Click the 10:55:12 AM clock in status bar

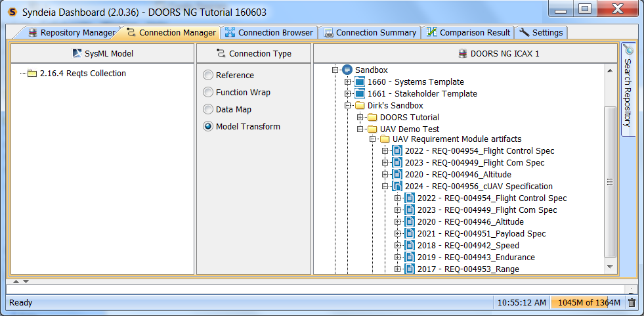point(522,303)
